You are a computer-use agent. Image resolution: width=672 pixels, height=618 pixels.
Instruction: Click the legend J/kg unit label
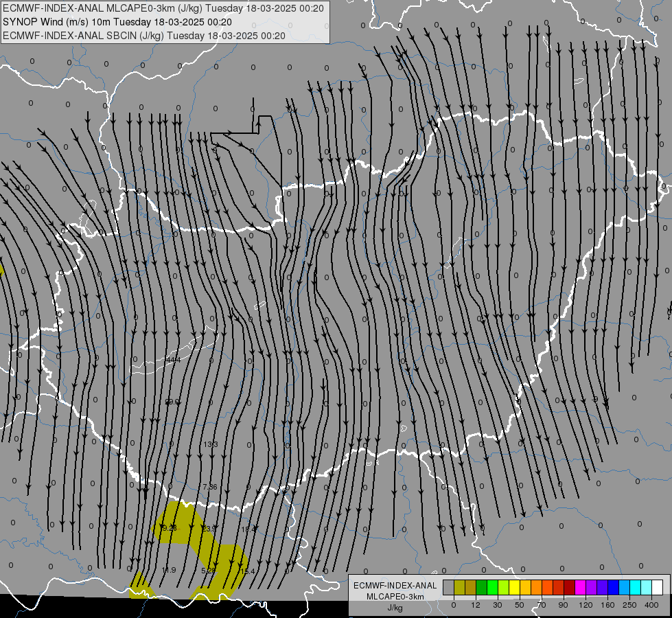(x=395, y=608)
